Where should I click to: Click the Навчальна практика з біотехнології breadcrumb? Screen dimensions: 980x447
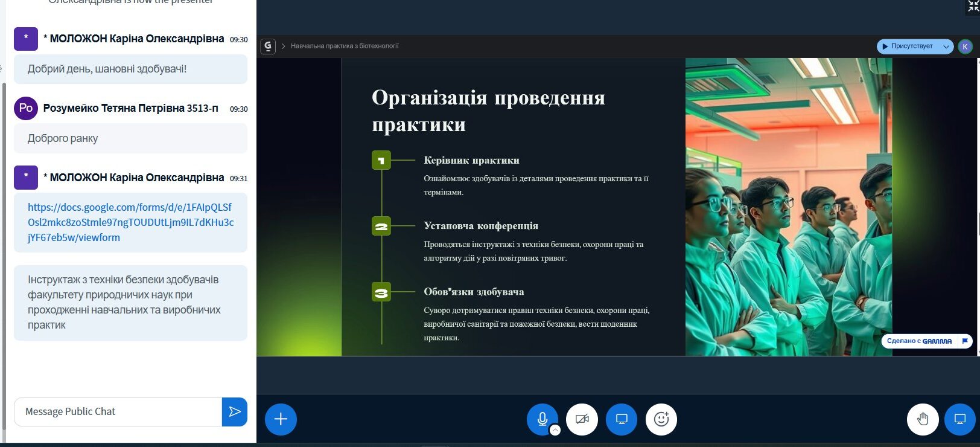coord(345,46)
